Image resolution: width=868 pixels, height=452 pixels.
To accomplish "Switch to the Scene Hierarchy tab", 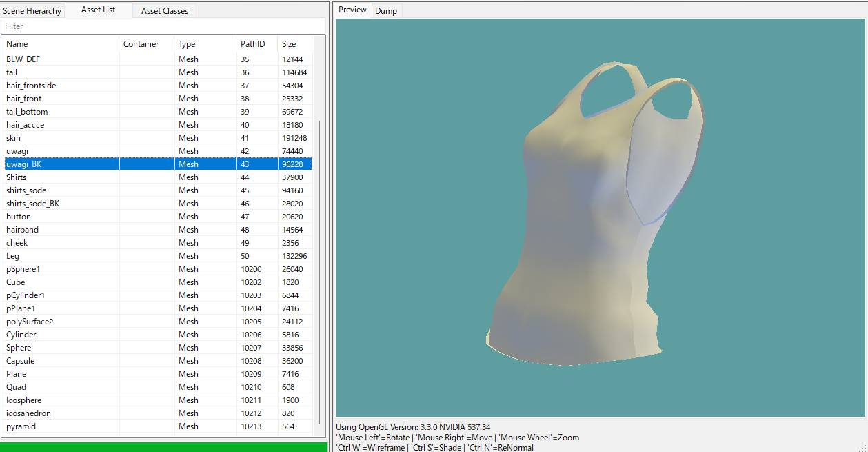I will tap(32, 11).
